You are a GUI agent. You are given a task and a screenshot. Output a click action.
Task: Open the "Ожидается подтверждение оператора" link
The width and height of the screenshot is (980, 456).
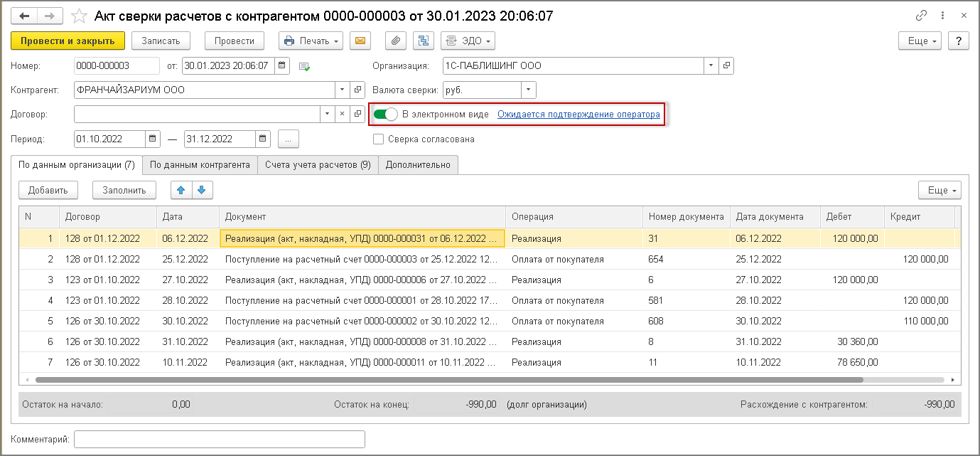[578, 114]
